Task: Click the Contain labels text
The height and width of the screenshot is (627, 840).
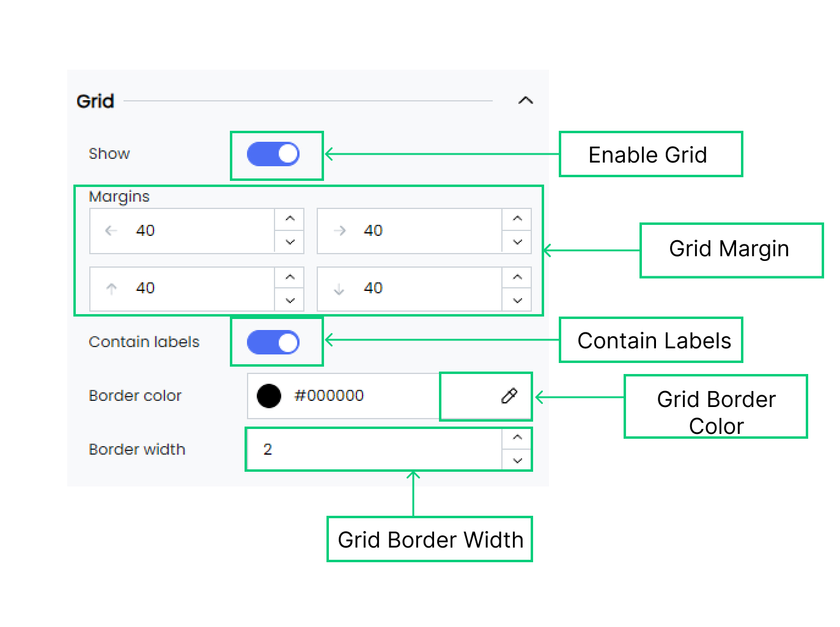Action: click(144, 342)
